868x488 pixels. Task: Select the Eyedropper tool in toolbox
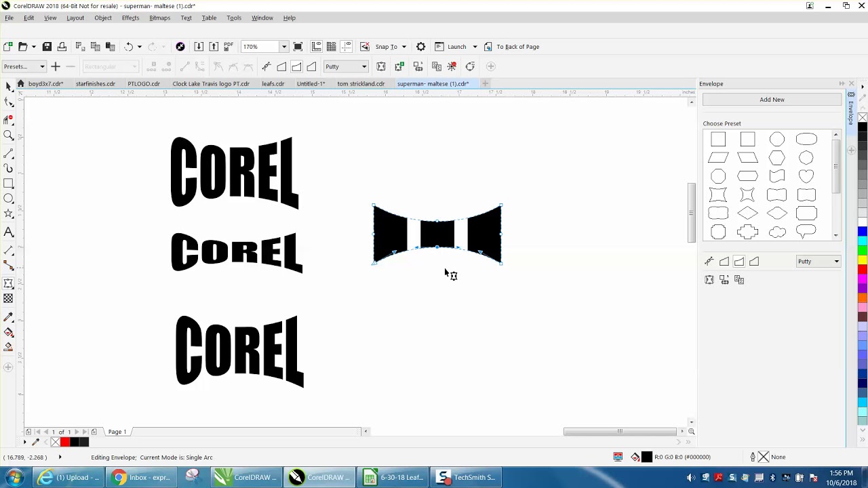click(9, 317)
